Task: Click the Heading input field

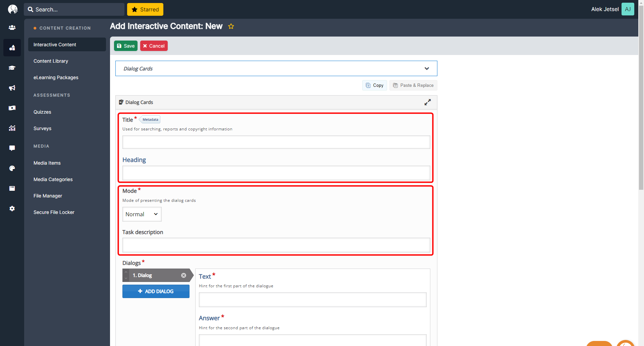Action: point(276,173)
